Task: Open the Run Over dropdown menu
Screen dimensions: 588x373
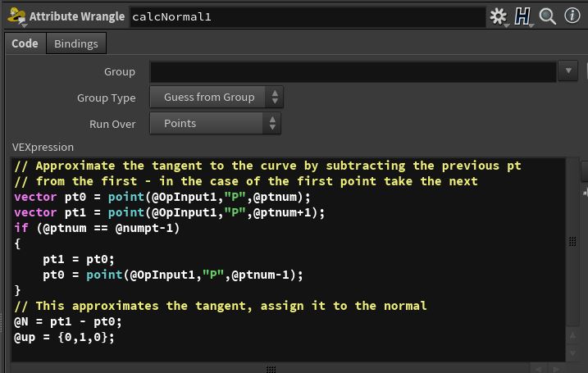Action: click(217, 124)
